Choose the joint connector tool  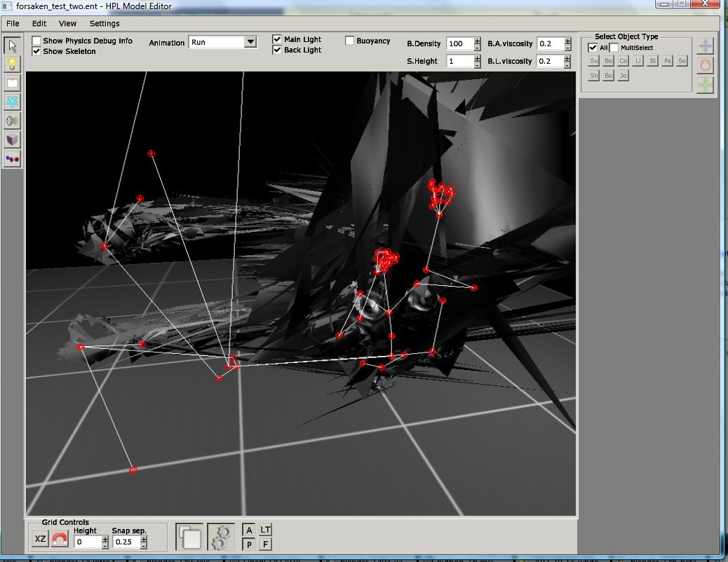tap(12, 159)
